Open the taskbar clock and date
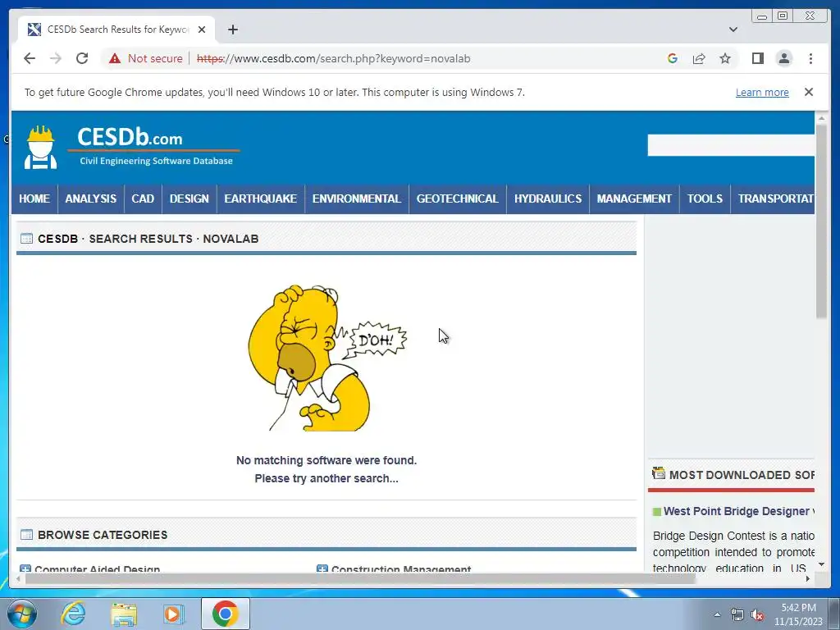 pos(798,614)
